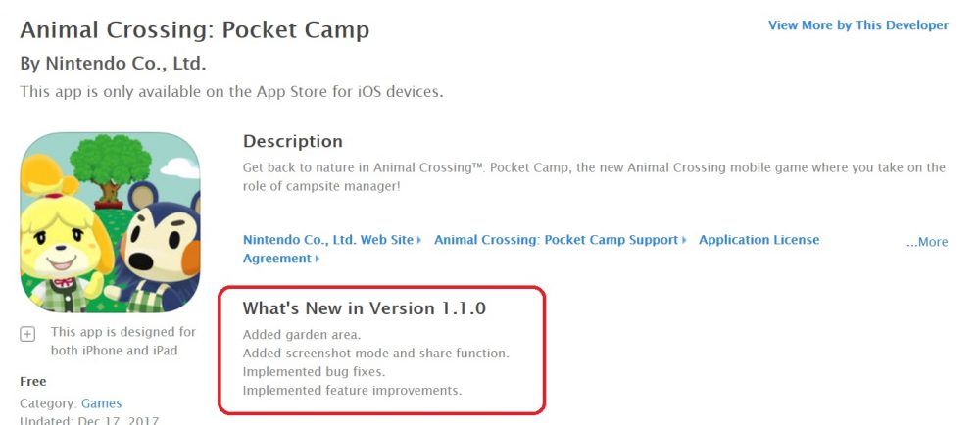Viewport: 980px width, 425px height.
Task: Click the arrow after Nintendo Web Site
Action: [x=419, y=240]
